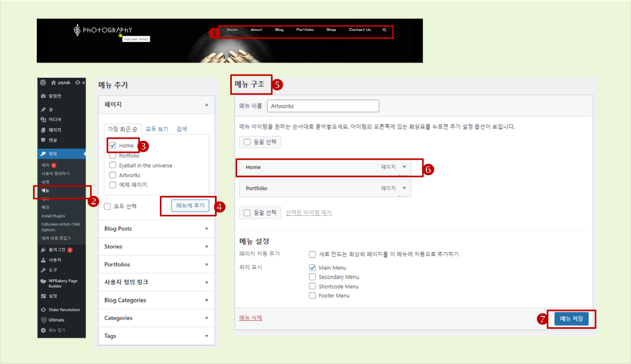Screen dimensions: 631x364
Task: Click the WordPress logo icon in admin bar
Action: tap(43, 82)
